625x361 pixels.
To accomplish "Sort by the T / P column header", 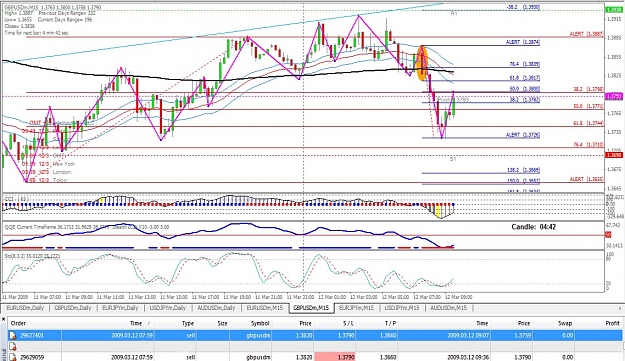I will pos(390,323).
